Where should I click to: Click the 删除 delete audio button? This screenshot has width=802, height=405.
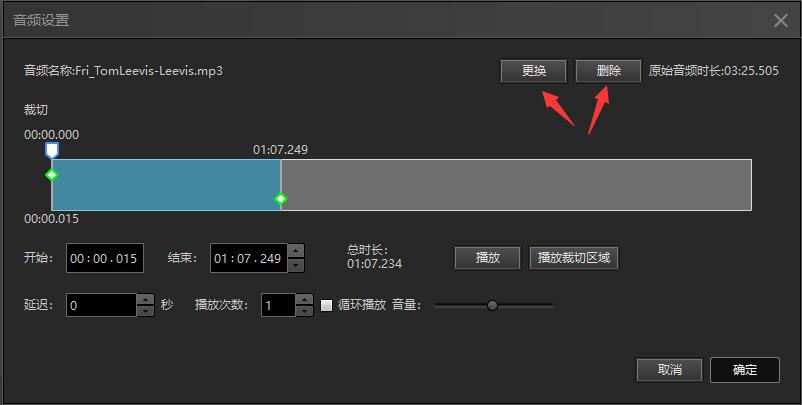(x=608, y=71)
